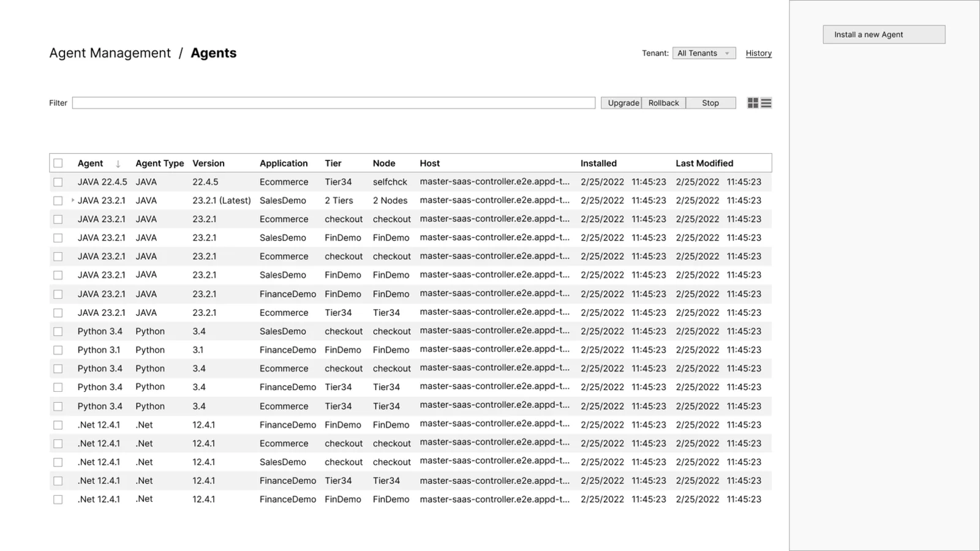Click the Stop button
Screen dimensions: 980x551
coord(710,103)
